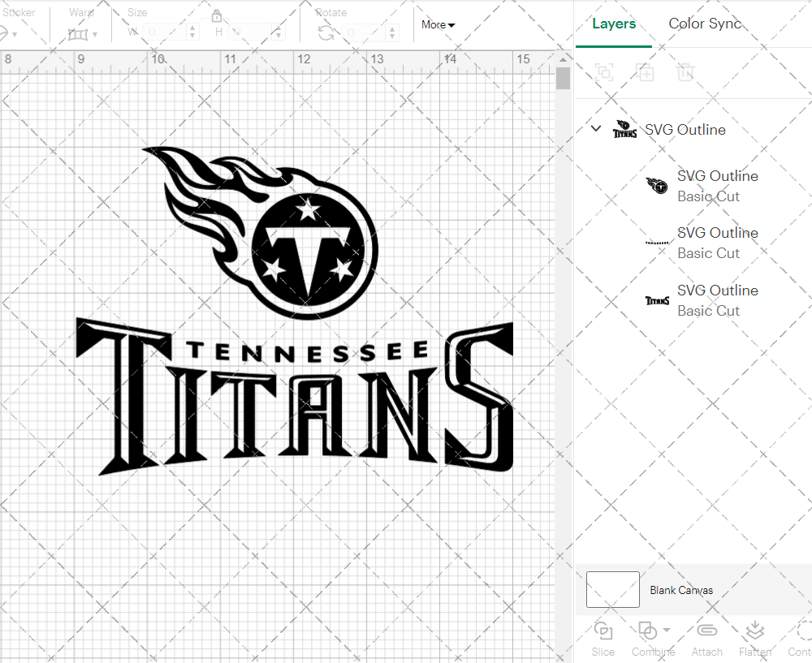Click the Duplicate layer icon
The width and height of the screenshot is (812, 663).
coord(646,72)
